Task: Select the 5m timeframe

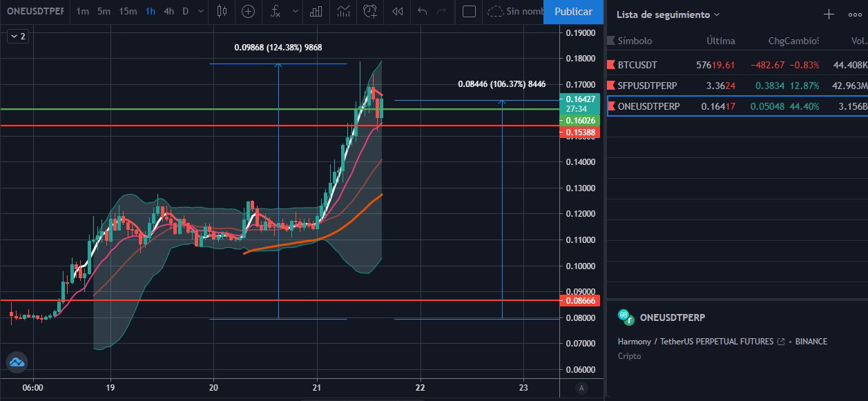Action: coord(104,11)
